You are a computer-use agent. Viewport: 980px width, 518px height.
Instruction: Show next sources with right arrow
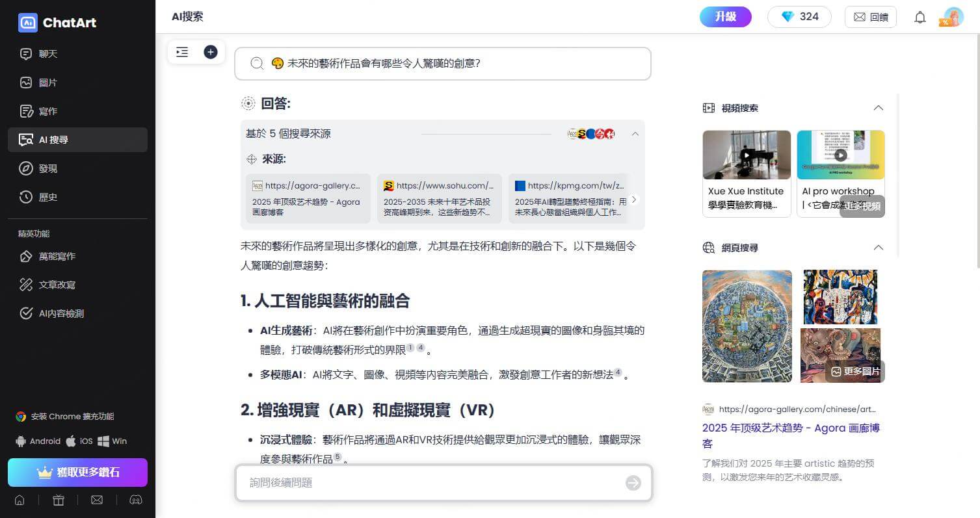634,200
